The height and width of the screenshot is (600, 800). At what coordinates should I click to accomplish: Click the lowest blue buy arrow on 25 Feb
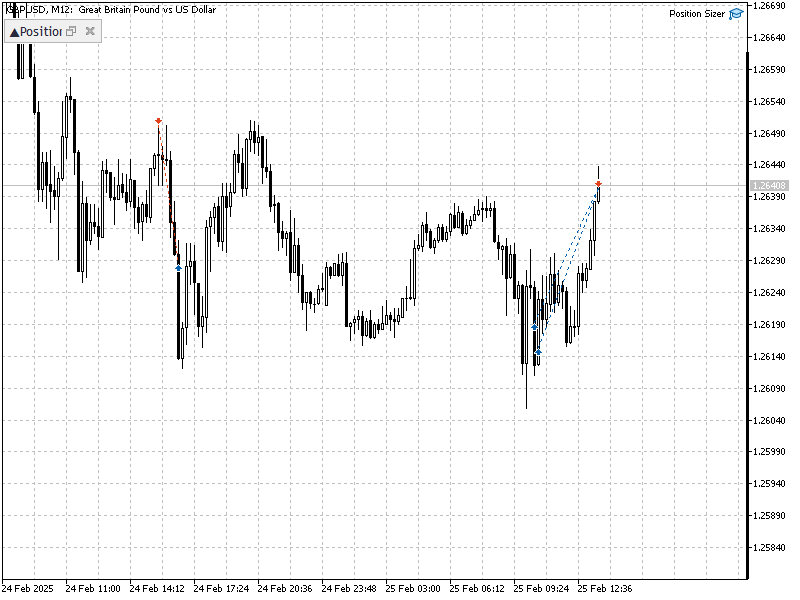coord(538,352)
